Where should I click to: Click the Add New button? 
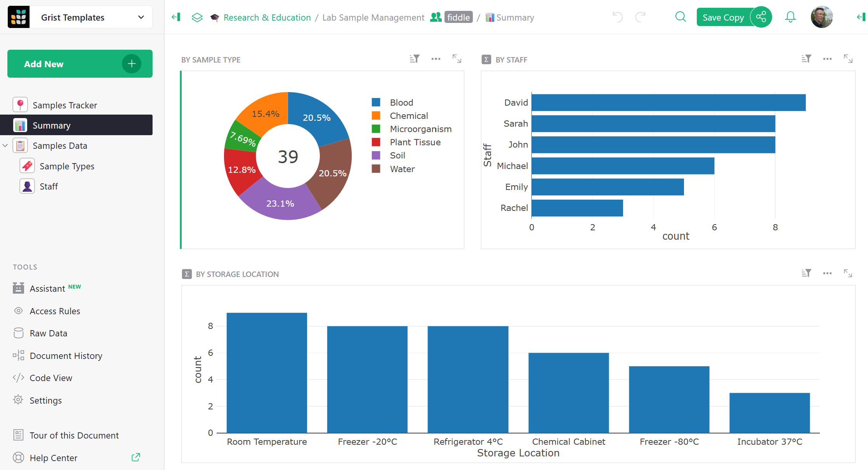(x=80, y=64)
